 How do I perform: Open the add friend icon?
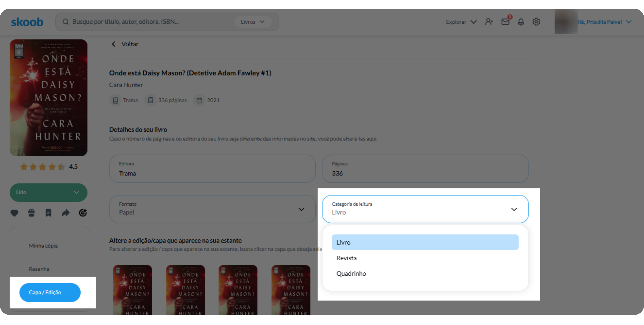tap(489, 22)
